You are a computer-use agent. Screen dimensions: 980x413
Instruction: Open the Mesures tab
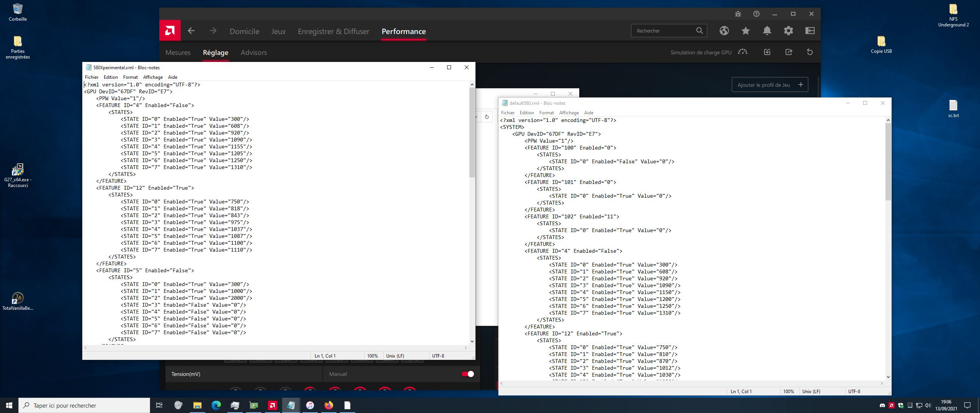tap(178, 52)
